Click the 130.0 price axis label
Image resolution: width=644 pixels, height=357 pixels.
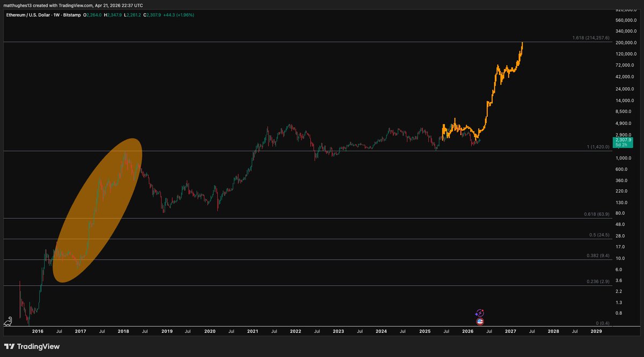621,203
